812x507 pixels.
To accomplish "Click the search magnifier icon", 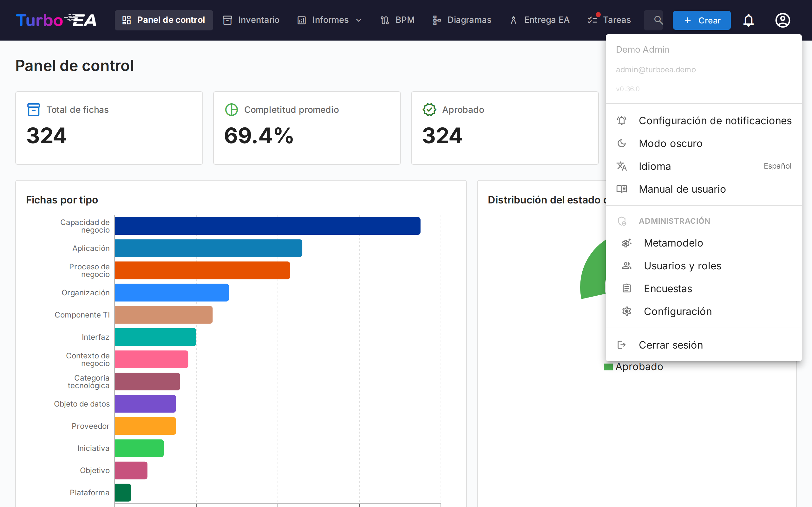I will 658,20.
